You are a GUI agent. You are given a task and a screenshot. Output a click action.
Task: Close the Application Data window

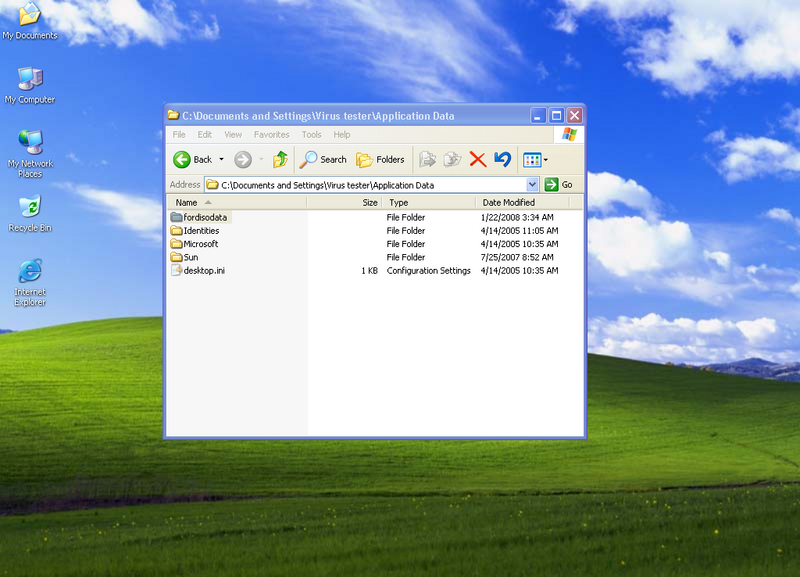click(574, 116)
